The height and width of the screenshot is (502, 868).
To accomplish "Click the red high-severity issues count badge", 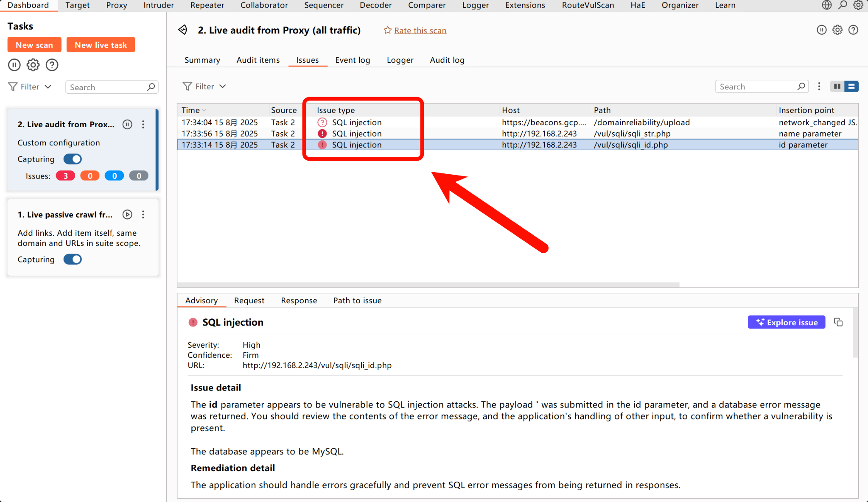I will point(65,176).
